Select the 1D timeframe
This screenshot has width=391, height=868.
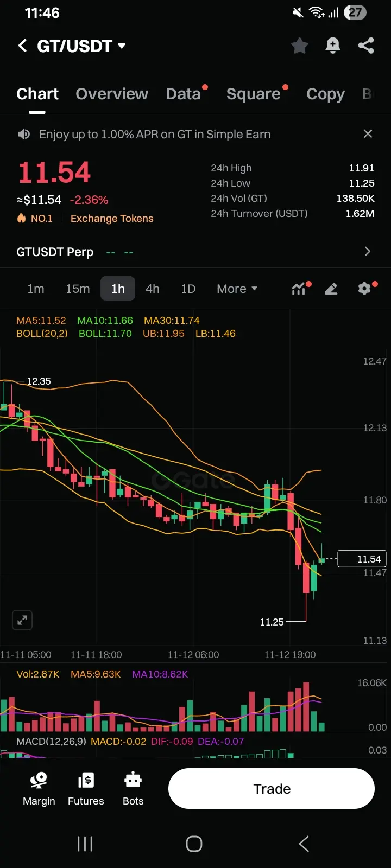188,289
